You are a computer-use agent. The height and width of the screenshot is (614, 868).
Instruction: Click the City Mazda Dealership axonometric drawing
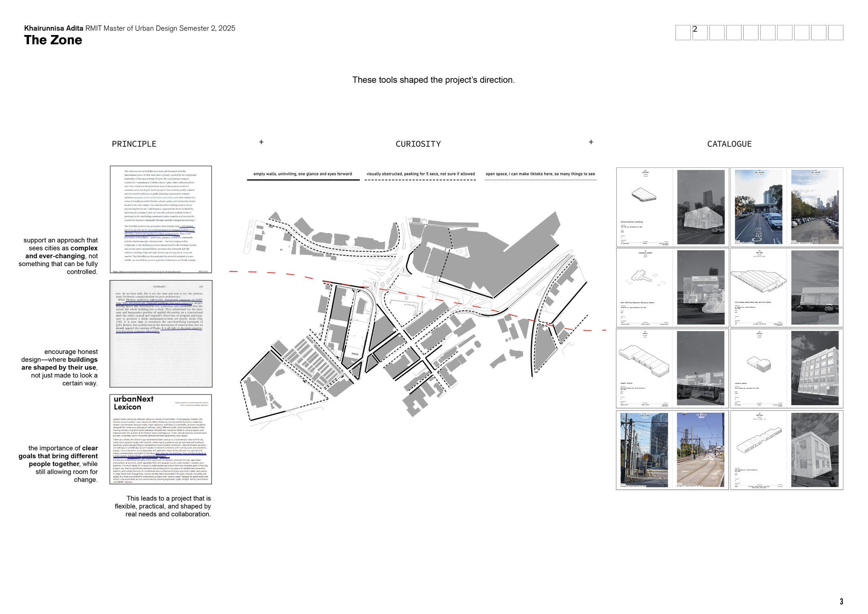tap(758, 281)
